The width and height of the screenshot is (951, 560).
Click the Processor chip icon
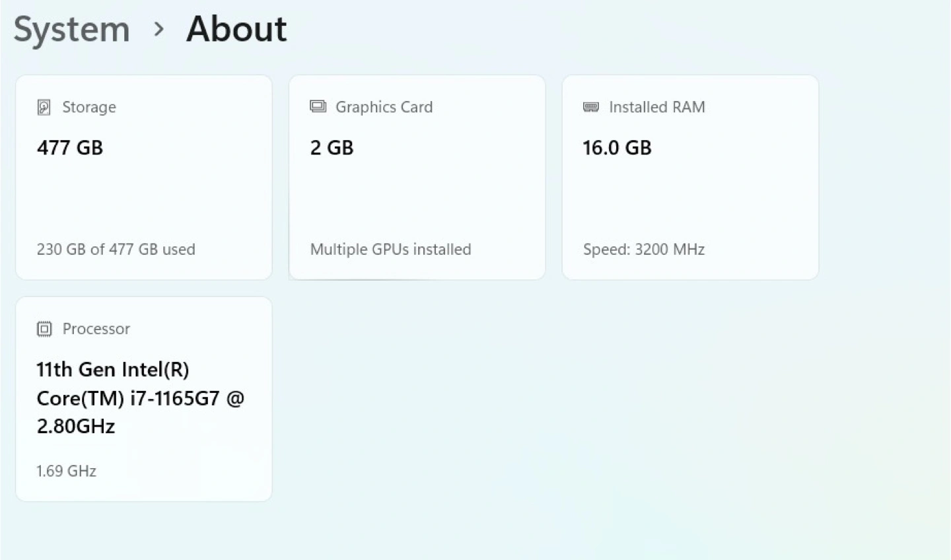(x=44, y=329)
